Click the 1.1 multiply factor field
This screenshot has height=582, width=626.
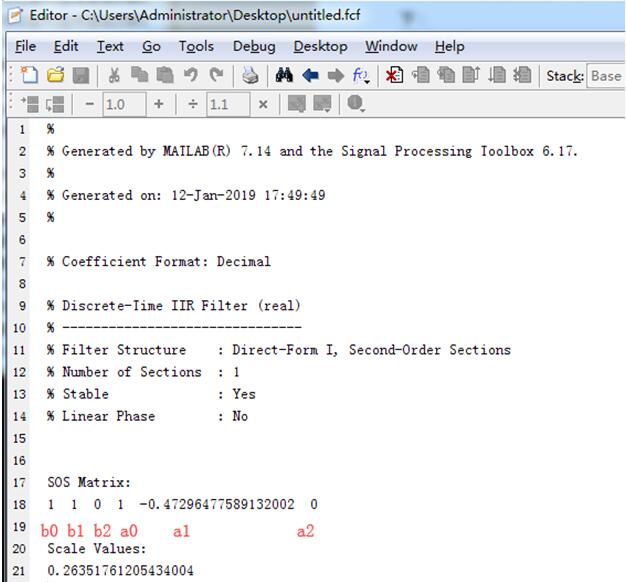click(x=227, y=104)
